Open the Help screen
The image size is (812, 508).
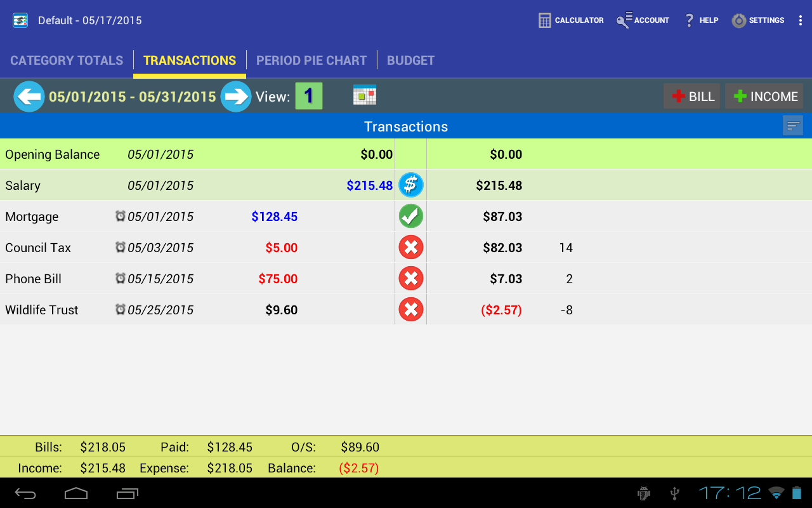coord(700,20)
